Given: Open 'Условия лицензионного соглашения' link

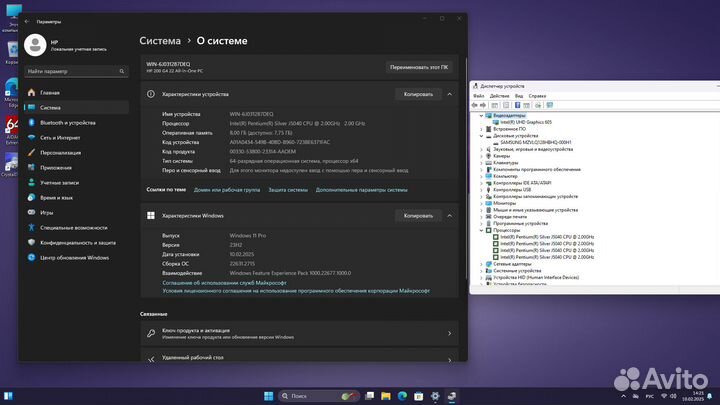Looking at the screenshot, I should [296, 291].
